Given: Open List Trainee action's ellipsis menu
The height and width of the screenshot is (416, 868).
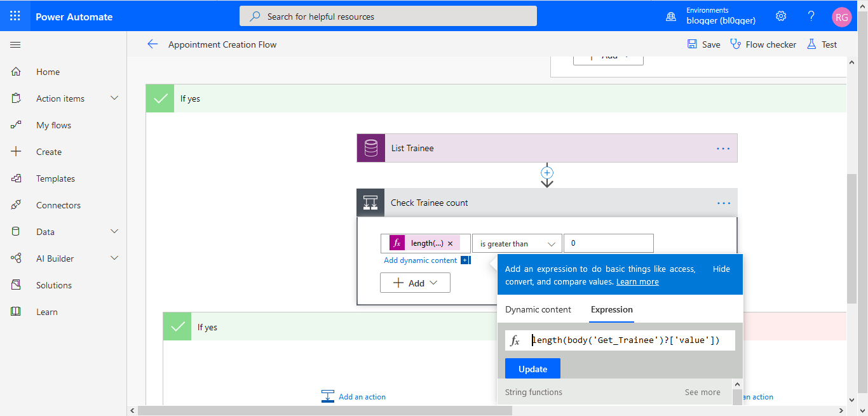Looking at the screenshot, I should click(723, 148).
